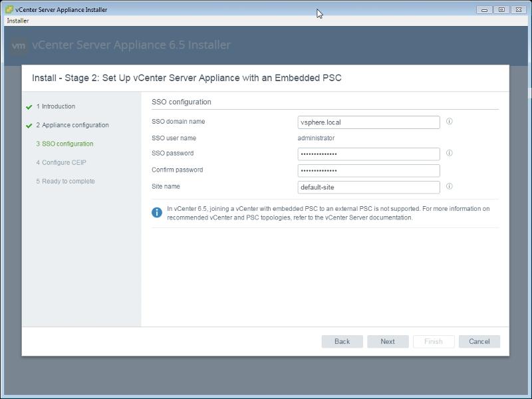Click the info icon beside SSO password
The height and width of the screenshot is (399, 532).
(450, 153)
